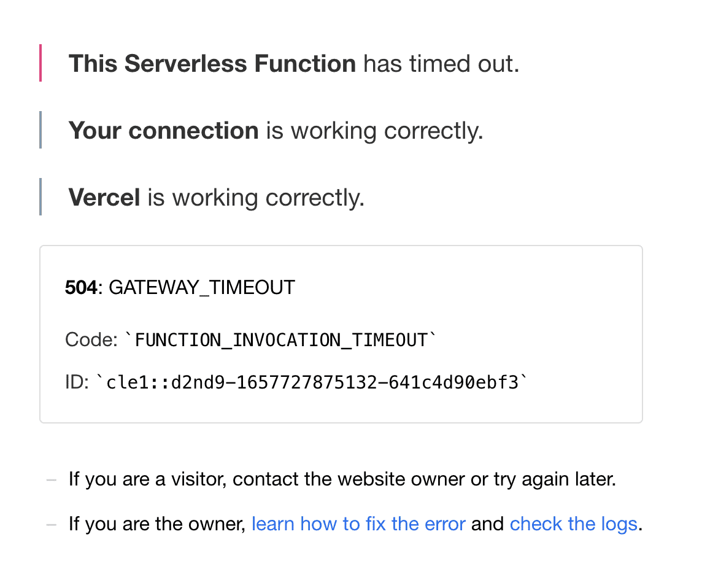Click the grey bar beside the Vercel line

(x=40, y=196)
